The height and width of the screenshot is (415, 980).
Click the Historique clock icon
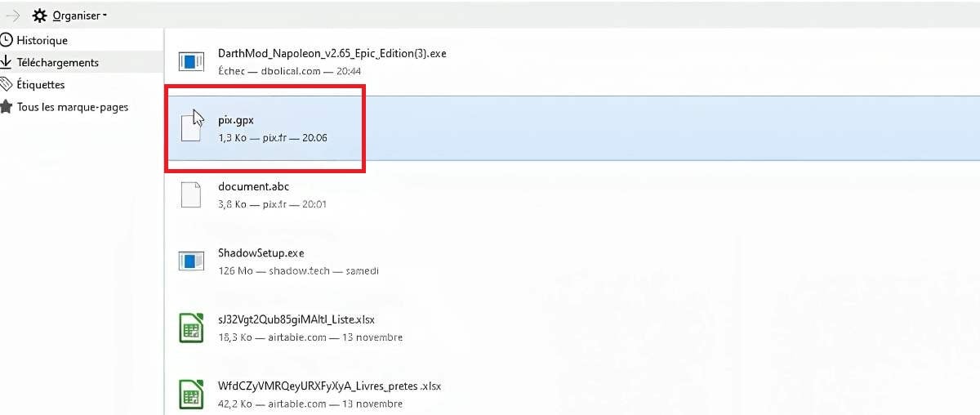[7, 40]
